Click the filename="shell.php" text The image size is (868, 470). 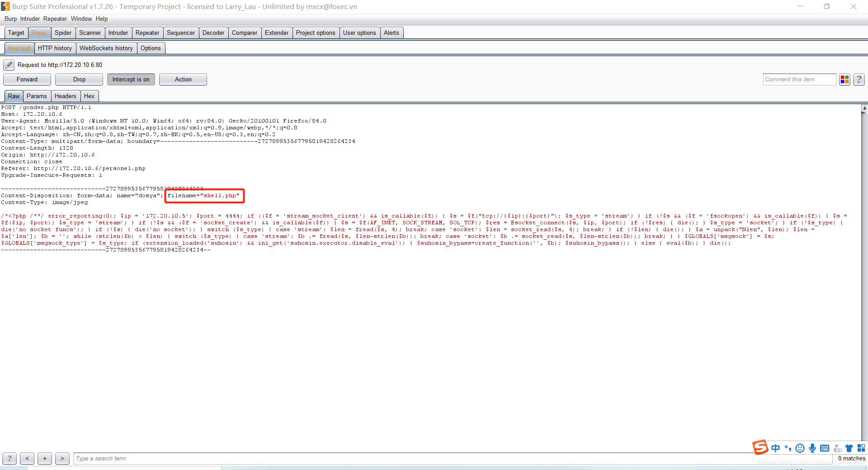(x=203, y=195)
